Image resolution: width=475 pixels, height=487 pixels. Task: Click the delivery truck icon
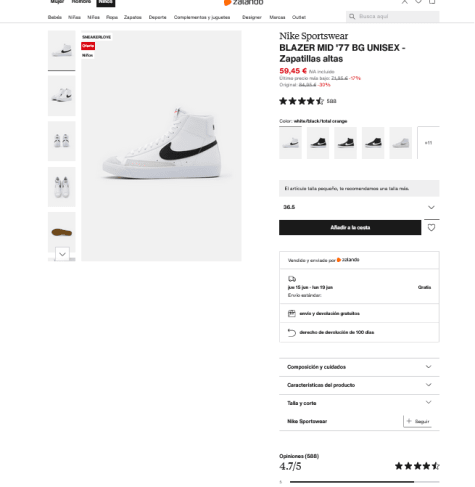(292, 279)
